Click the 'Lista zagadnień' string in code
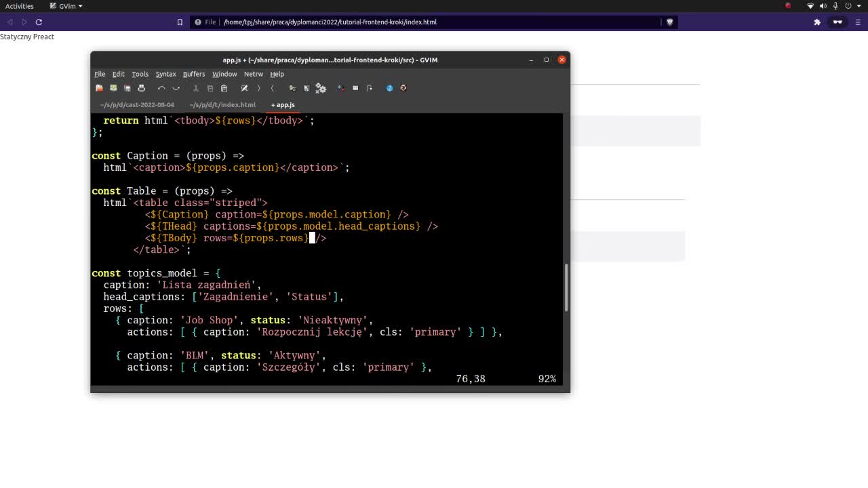Screen dimensions: 868x488 (206, 285)
